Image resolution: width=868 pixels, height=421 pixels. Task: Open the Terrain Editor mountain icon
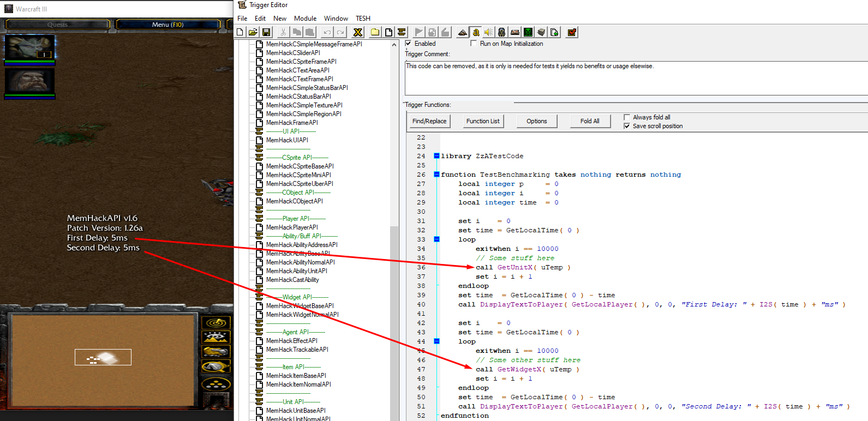tap(462, 32)
